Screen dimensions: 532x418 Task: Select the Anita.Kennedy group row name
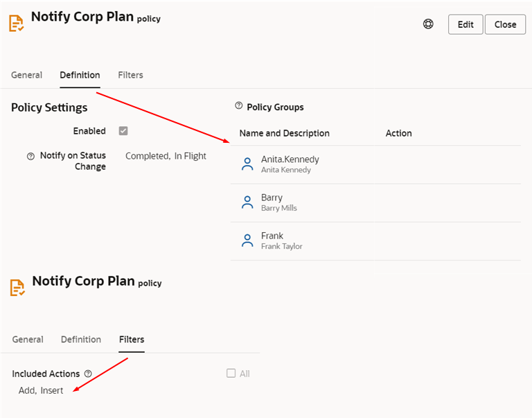[x=290, y=159]
